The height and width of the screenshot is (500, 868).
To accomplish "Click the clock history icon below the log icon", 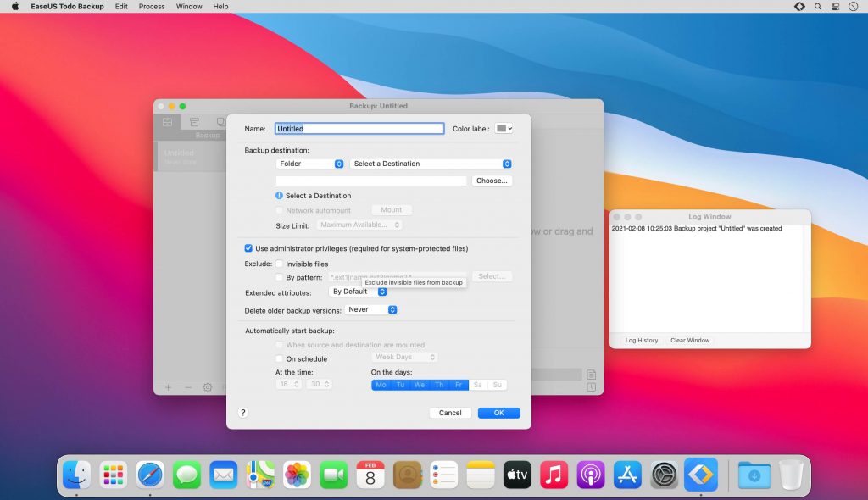I will [592, 387].
